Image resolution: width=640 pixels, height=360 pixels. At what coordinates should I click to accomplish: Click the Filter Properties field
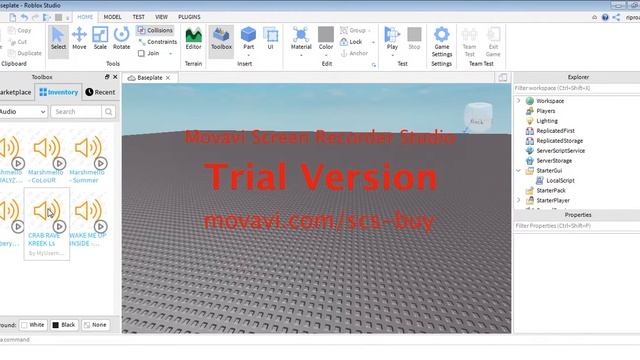pyautogui.click(x=577, y=226)
